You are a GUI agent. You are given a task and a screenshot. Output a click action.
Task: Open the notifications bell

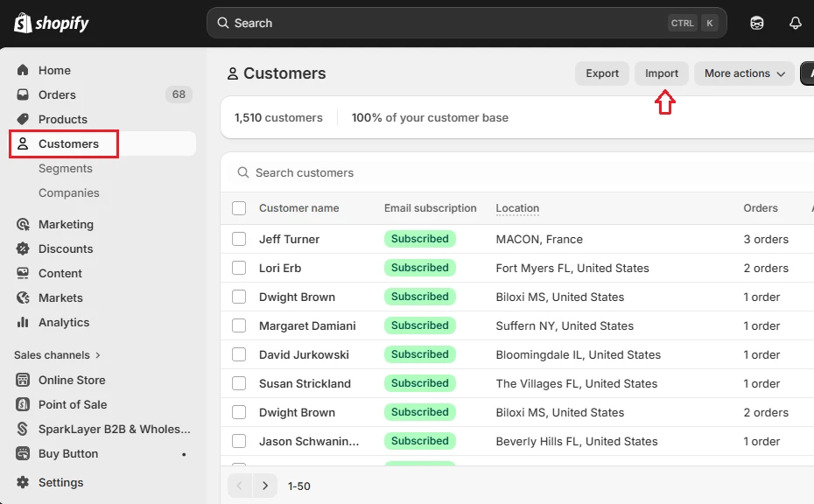(795, 23)
